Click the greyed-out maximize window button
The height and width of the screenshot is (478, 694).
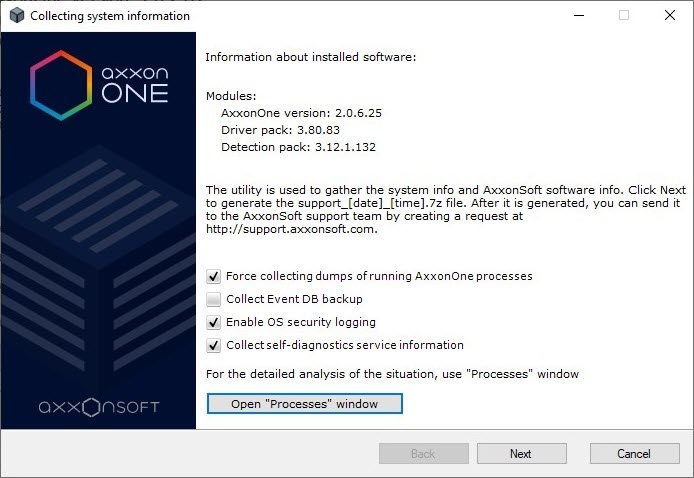(624, 16)
